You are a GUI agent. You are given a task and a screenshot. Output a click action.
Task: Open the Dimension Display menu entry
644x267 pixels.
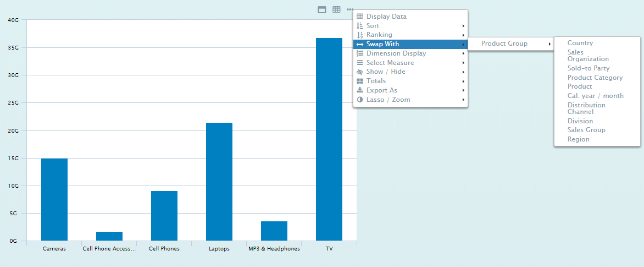point(396,53)
